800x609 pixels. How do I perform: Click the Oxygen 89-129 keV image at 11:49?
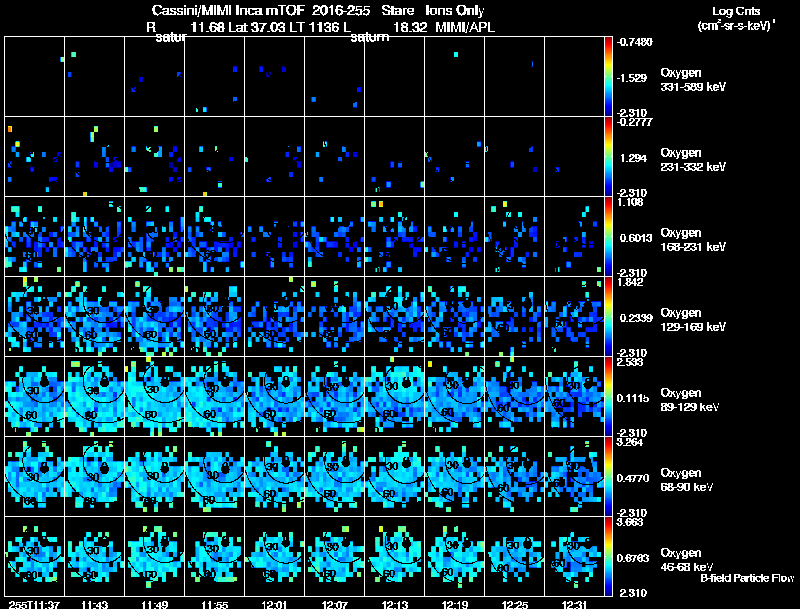pyautogui.click(x=155, y=396)
